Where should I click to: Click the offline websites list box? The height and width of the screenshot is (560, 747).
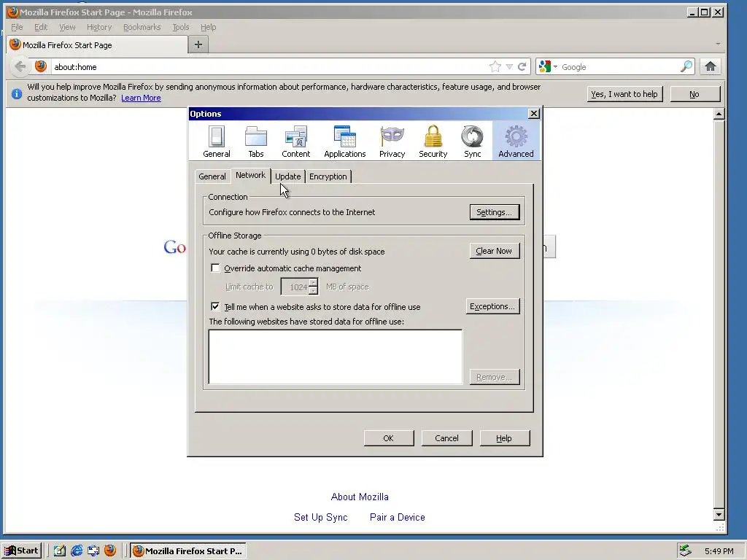pyautogui.click(x=336, y=357)
